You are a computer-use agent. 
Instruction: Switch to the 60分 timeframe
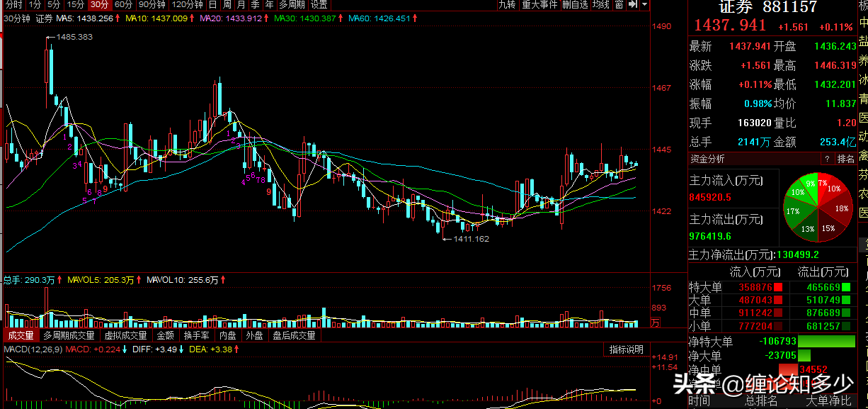coord(123,4)
